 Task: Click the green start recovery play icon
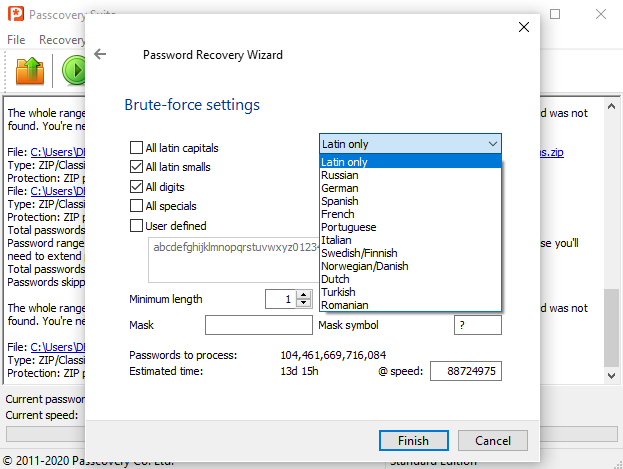(74, 70)
